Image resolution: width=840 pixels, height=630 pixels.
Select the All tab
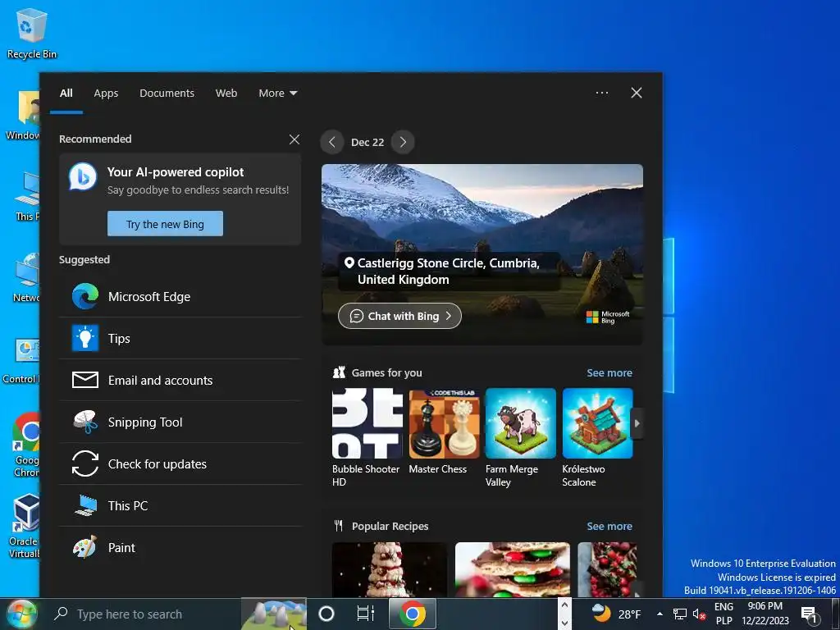(66, 94)
